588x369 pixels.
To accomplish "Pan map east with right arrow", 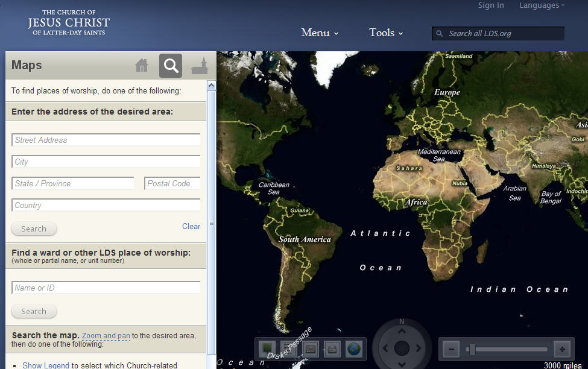I will click(x=419, y=348).
